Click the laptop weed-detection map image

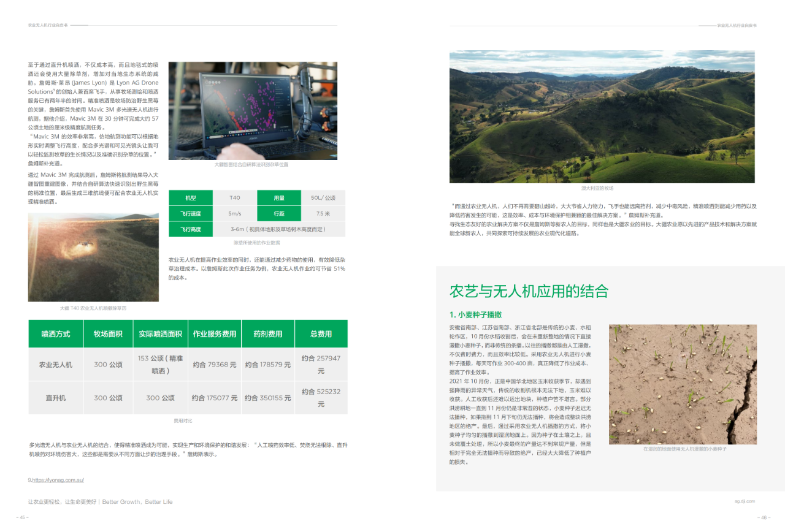click(x=253, y=110)
